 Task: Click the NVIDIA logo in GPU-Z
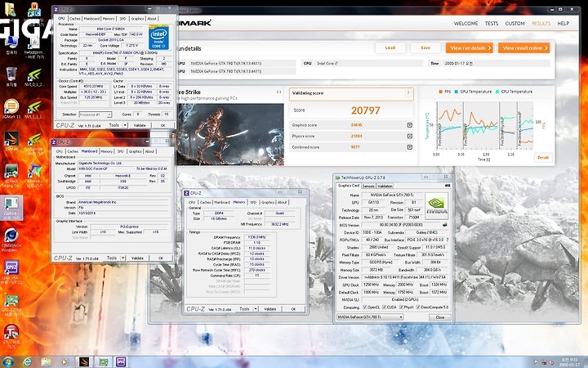coord(436,206)
